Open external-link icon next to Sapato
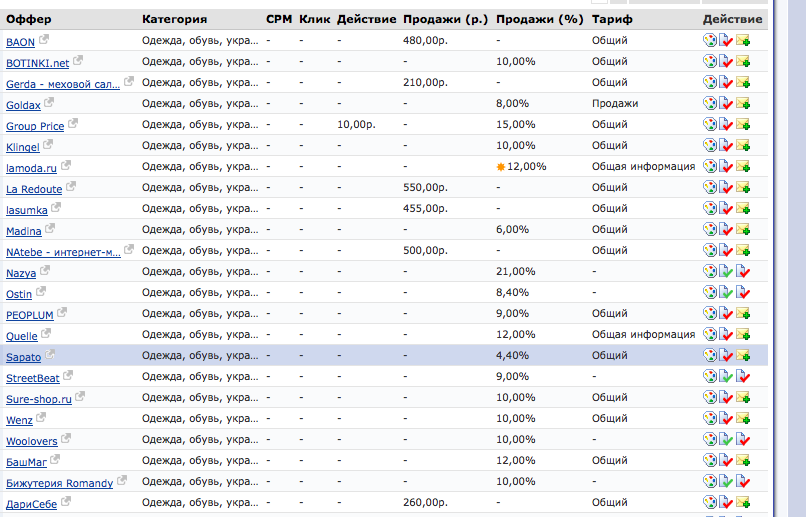Screen dimensions: 806x517 50,354
